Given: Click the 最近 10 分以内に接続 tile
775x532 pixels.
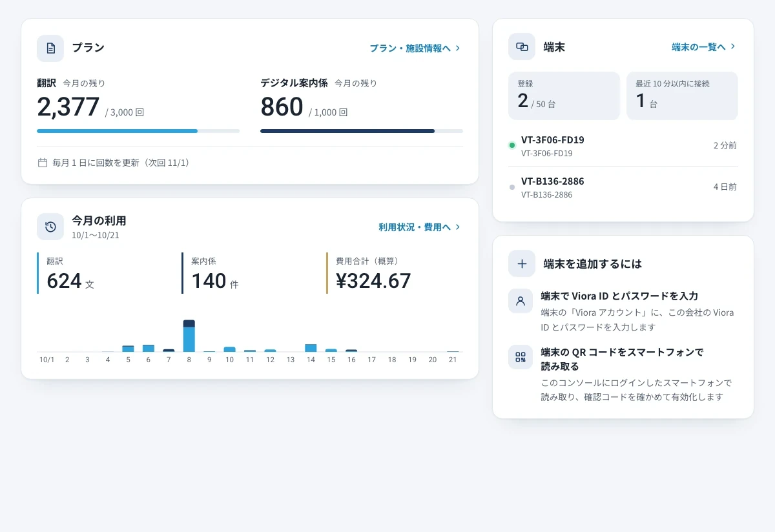Looking at the screenshot, I should 682,96.
